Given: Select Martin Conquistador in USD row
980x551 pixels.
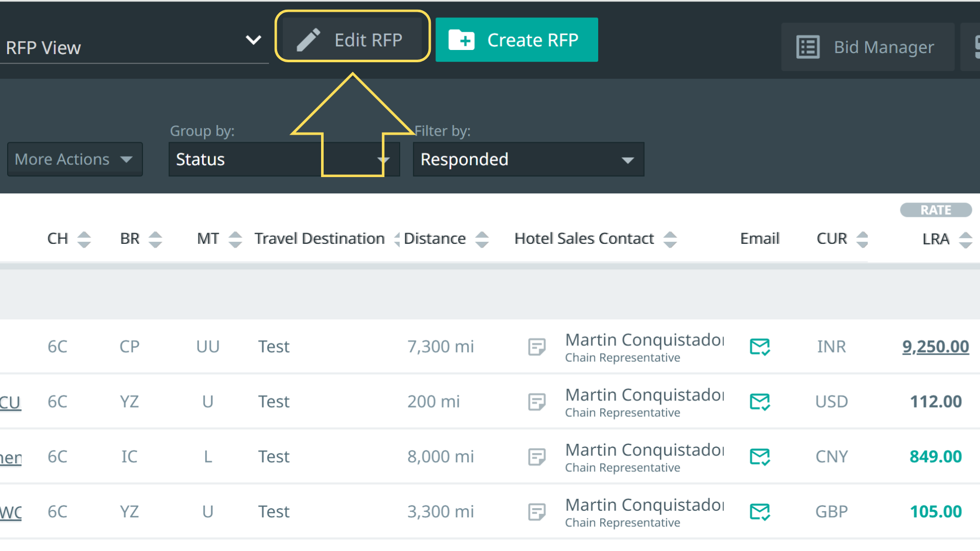Looking at the screenshot, I should 644,395.
